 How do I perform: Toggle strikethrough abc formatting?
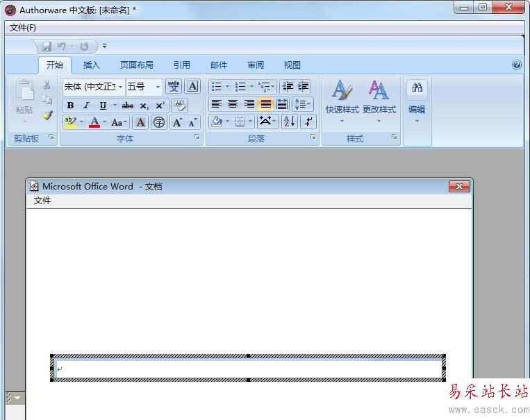pyautogui.click(x=128, y=106)
